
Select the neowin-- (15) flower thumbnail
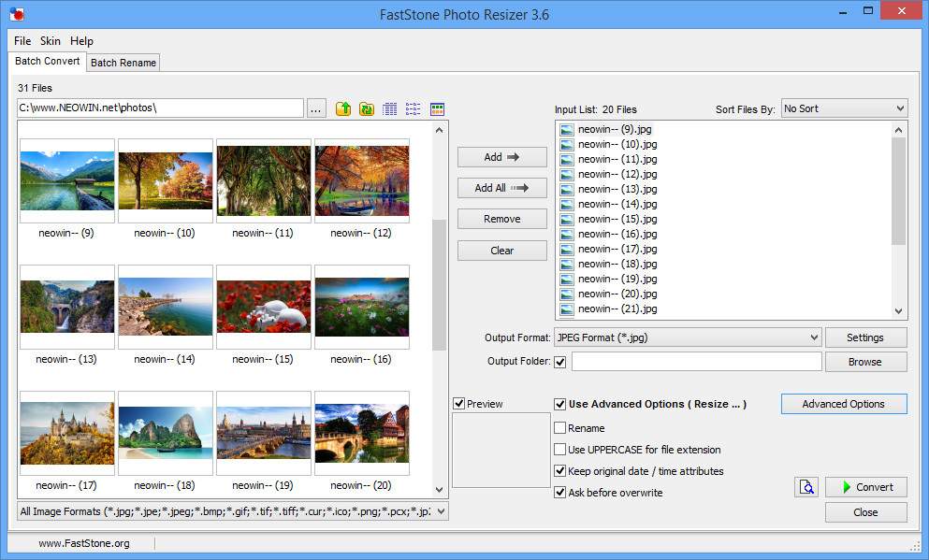click(263, 309)
